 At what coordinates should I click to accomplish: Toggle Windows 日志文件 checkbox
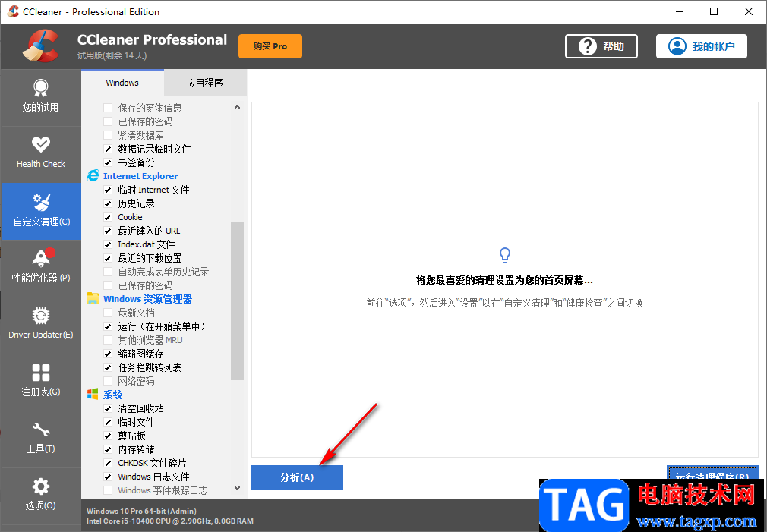click(x=108, y=477)
